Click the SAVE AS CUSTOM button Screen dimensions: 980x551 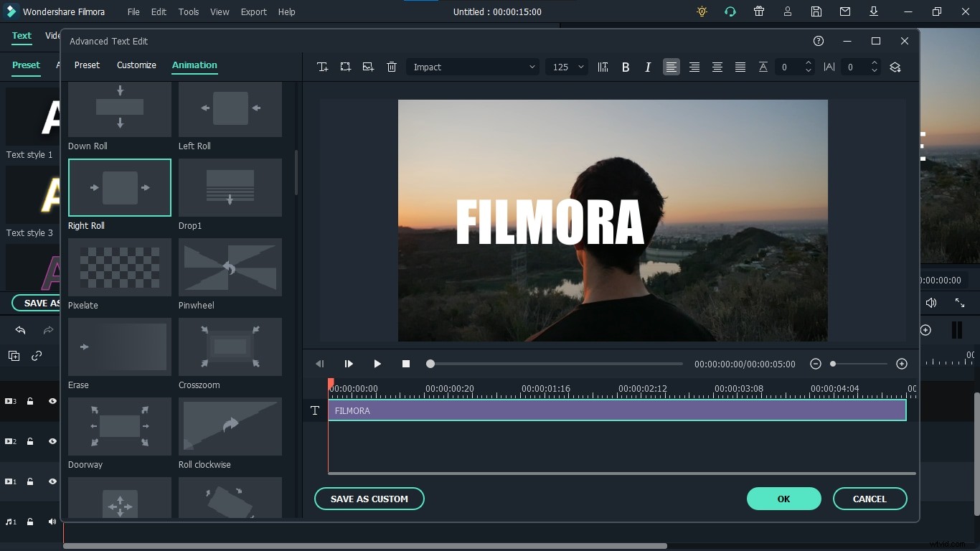pyautogui.click(x=369, y=499)
